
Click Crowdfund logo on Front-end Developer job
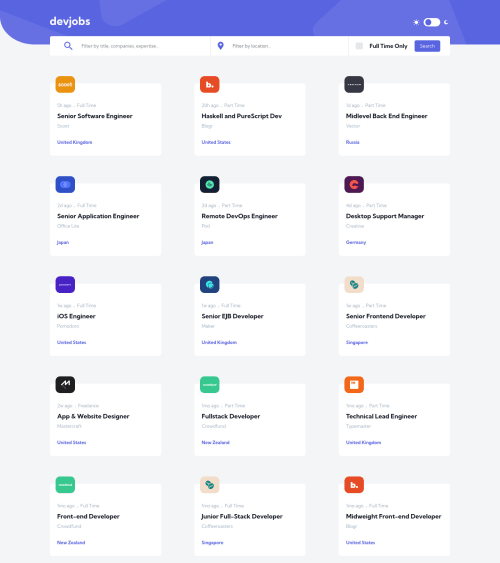[65, 485]
